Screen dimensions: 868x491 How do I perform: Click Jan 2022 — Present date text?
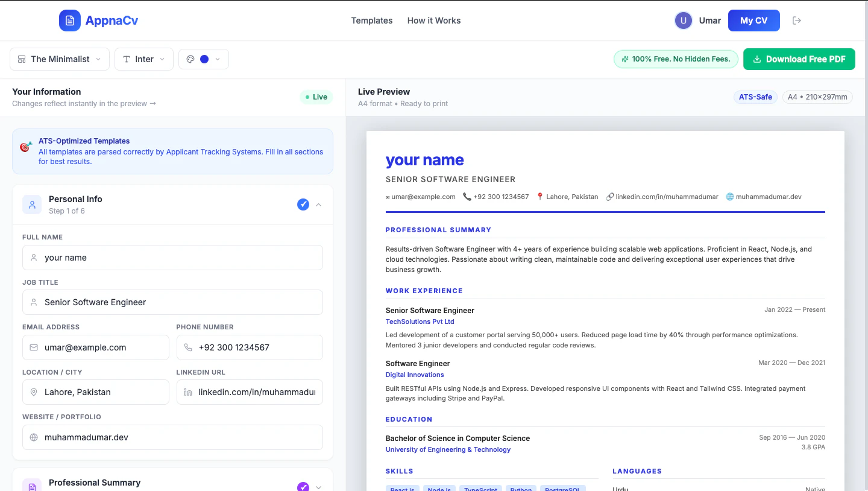[795, 309]
